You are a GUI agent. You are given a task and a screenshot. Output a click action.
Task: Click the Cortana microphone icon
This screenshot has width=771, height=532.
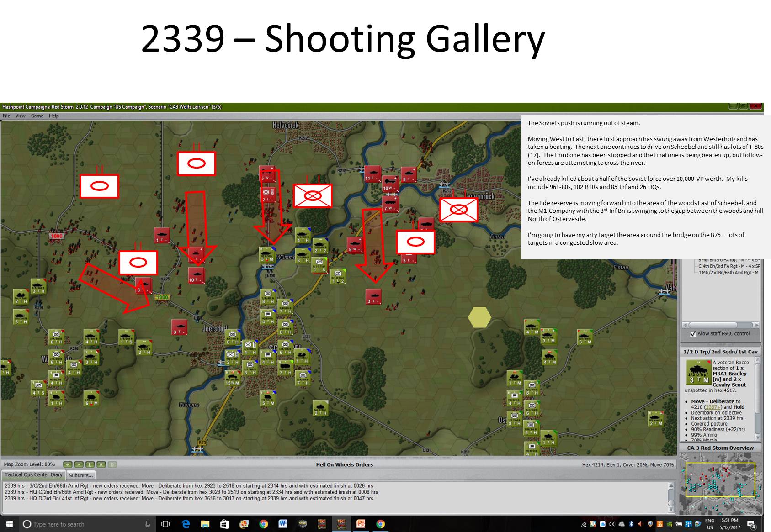[x=148, y=524]
